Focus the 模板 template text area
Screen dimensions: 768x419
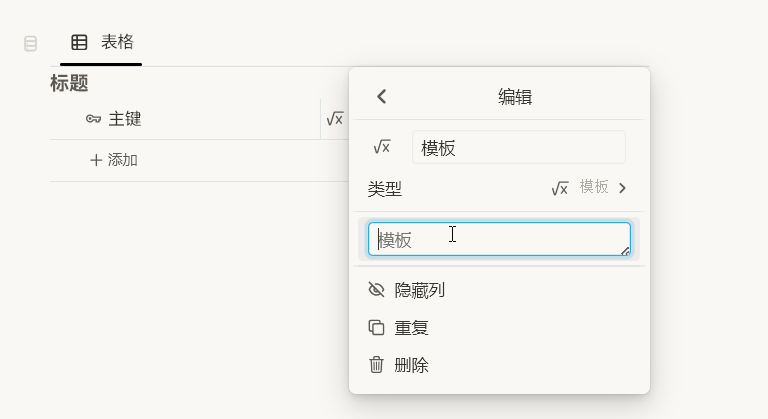click(x=499, y=239)
